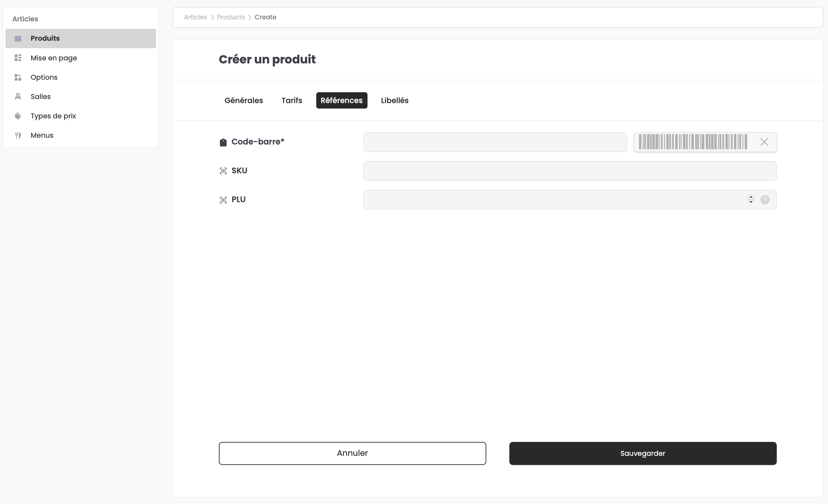Open the Tarifs tab
Viewport: 828px width, 504px height.
coord(291,100)
